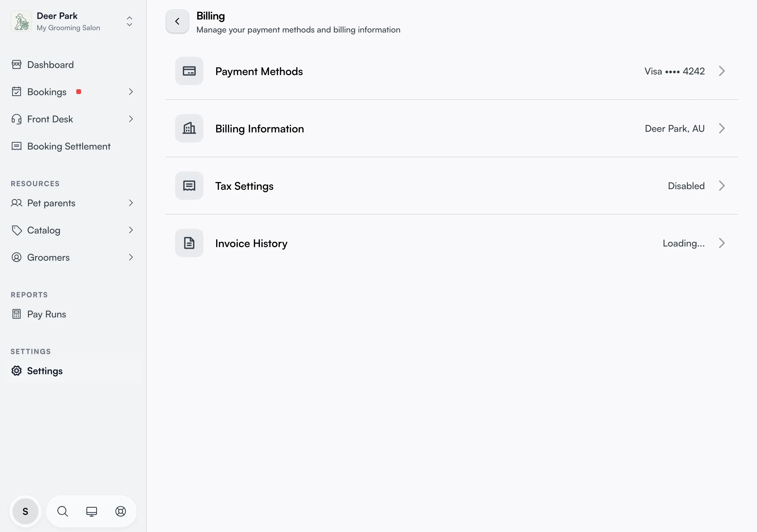The height and width of the screenshot is (532, 757).
Task: Open the Bookings menu item
Action: click(73, 92)
